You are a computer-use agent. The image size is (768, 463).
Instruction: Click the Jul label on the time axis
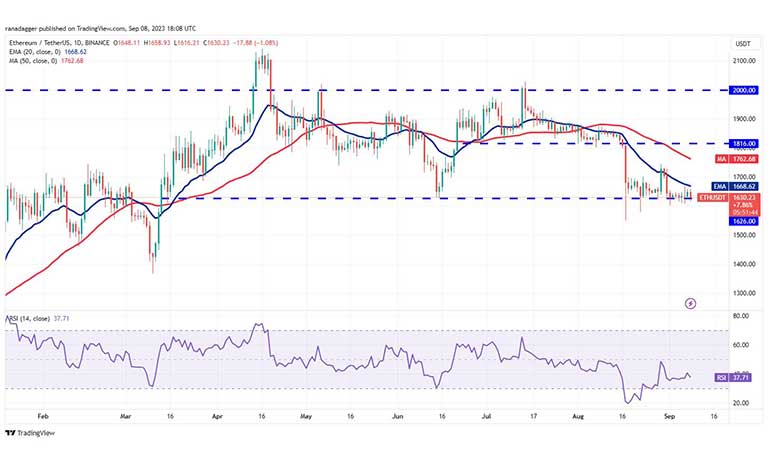point(486,416)
